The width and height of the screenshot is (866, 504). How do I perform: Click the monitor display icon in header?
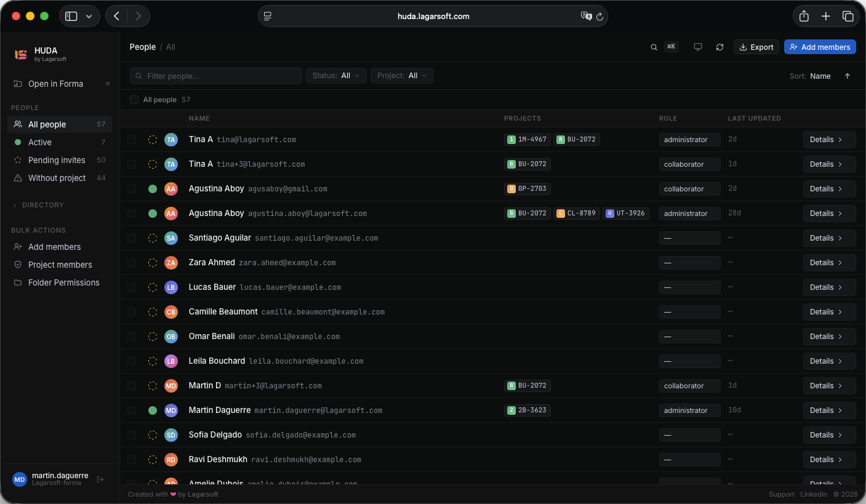click(x=698, y=47)
